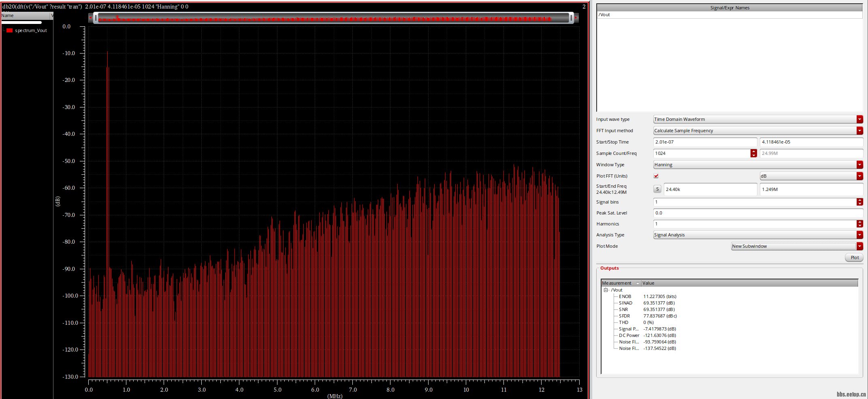Image resolution: width=868 pixels, height=399 pixels.
Task: Click the Name column header in legend
Action: (25, 15)
